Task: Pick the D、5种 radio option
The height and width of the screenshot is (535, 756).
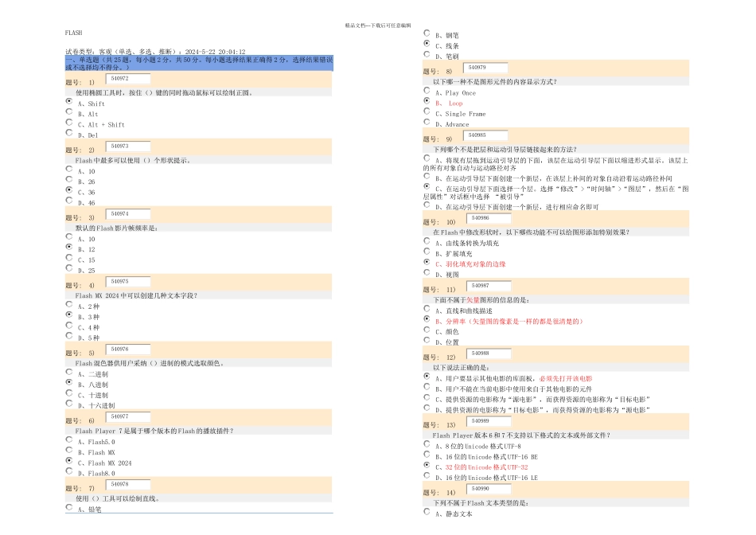Action: point(69,335)
